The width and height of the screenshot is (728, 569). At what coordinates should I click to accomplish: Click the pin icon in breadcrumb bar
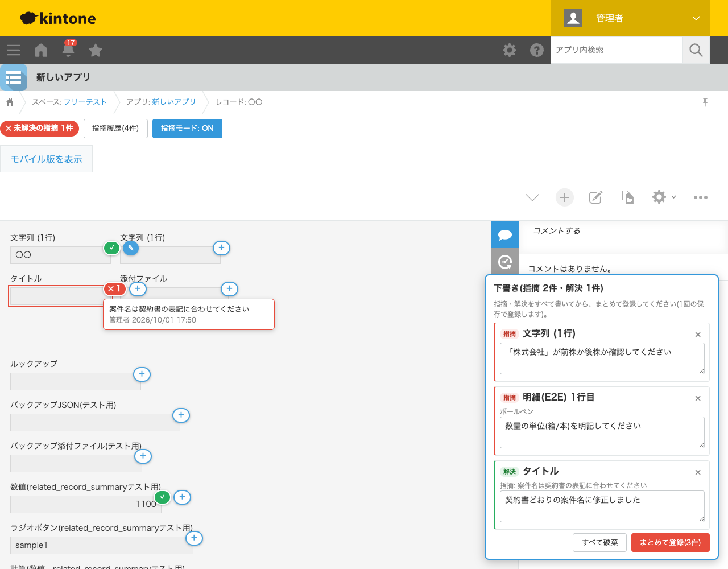coord(705,102)
